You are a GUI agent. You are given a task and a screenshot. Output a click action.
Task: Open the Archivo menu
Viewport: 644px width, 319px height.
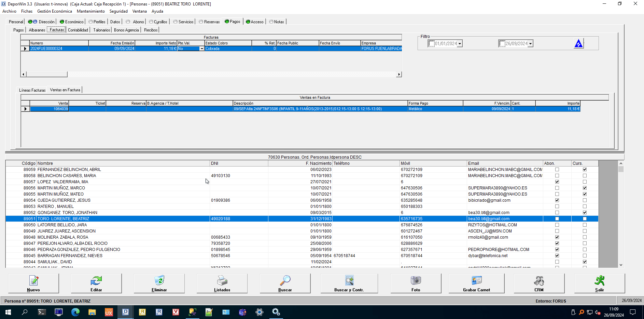click(x=9, y=11)
